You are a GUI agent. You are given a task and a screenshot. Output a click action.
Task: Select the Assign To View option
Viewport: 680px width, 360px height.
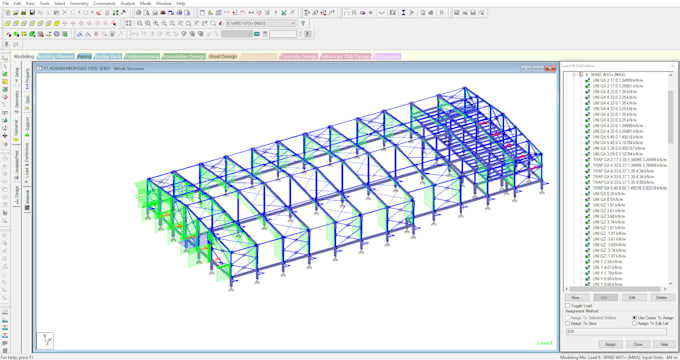click(567, 324)
